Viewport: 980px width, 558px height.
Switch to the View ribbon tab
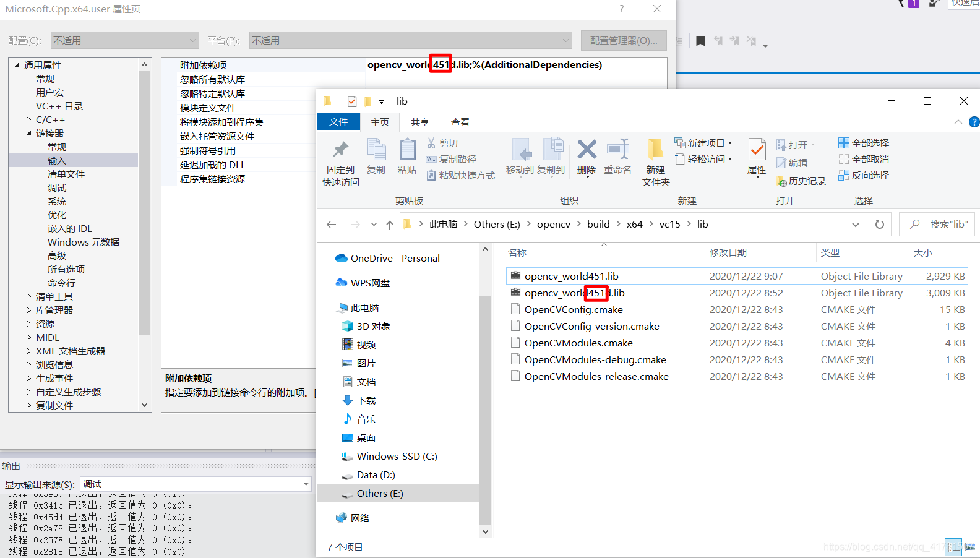[x=460, y=122]
